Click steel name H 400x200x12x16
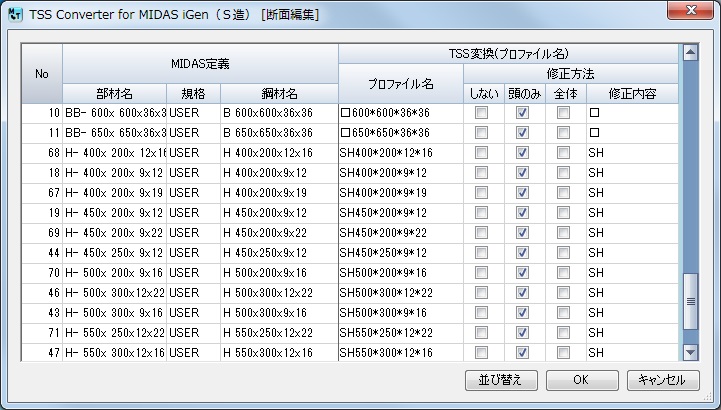Screen dimensions: 721x410 coord(280,153)
